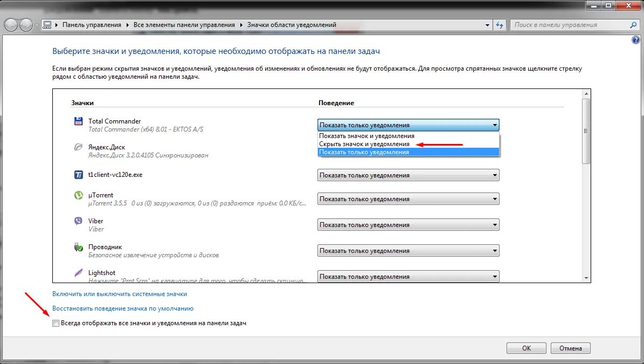Click 'Total Commander (x64) 8.01 - EKTOS A/S' text
Image resolution: width=644 pixels, height=364 pixels.
click(146, 129)
